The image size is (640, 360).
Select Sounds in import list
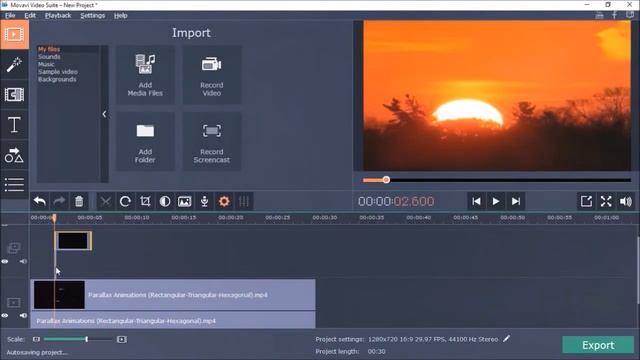pyautogui.click(x=49, y=57)
